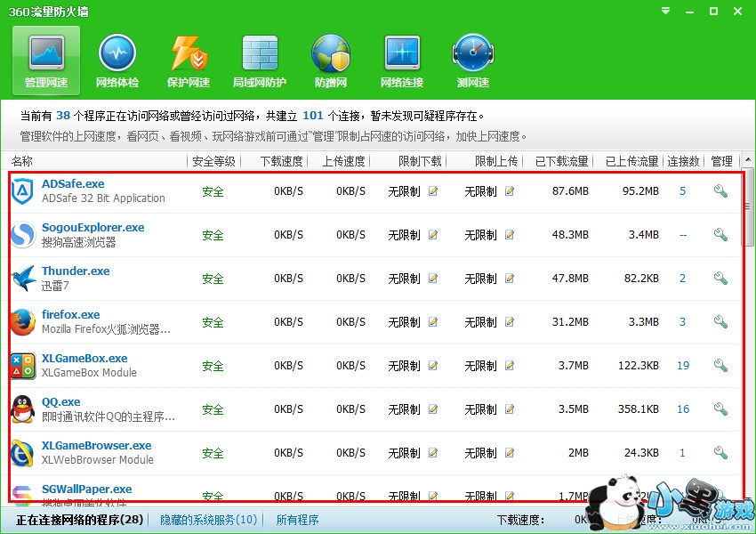Open manage wrench for QQ.exe
This screenshot has width=756, height=534.
[x=720, y=409]
